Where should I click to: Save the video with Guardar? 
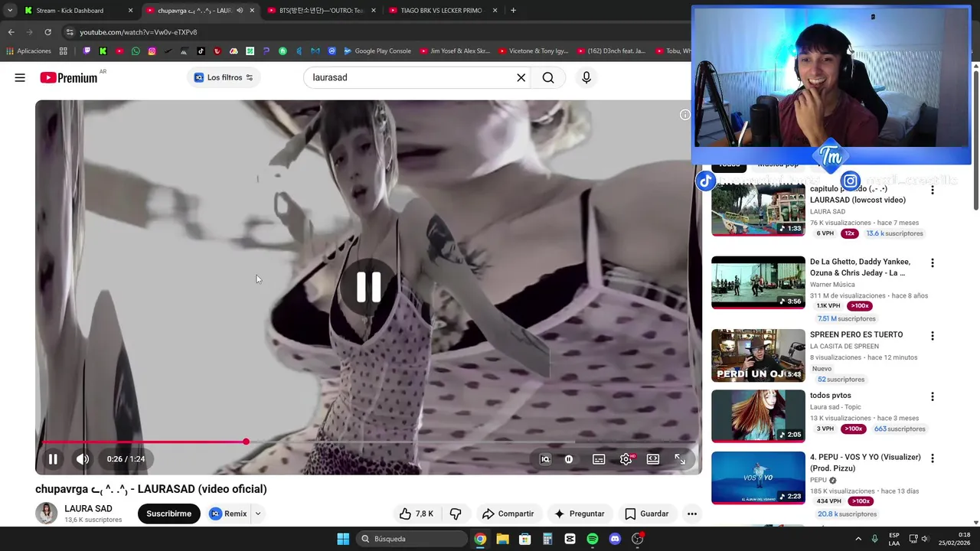[647, 514]
